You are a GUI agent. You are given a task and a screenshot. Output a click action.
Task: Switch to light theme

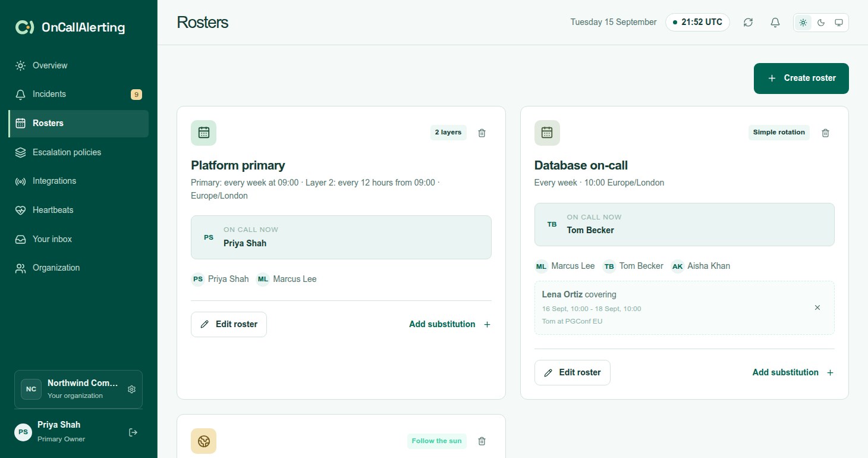pos(803,23)
